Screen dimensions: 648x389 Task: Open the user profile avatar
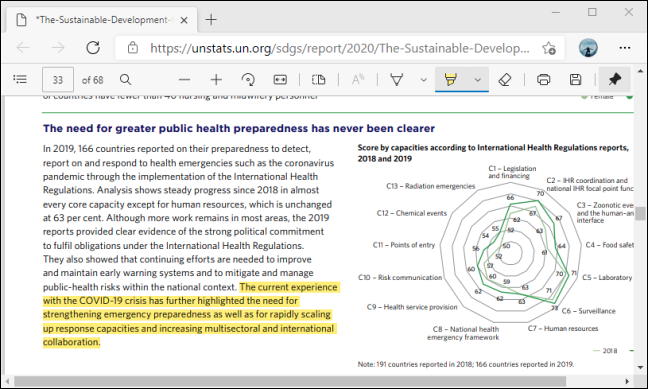point(588,48)
